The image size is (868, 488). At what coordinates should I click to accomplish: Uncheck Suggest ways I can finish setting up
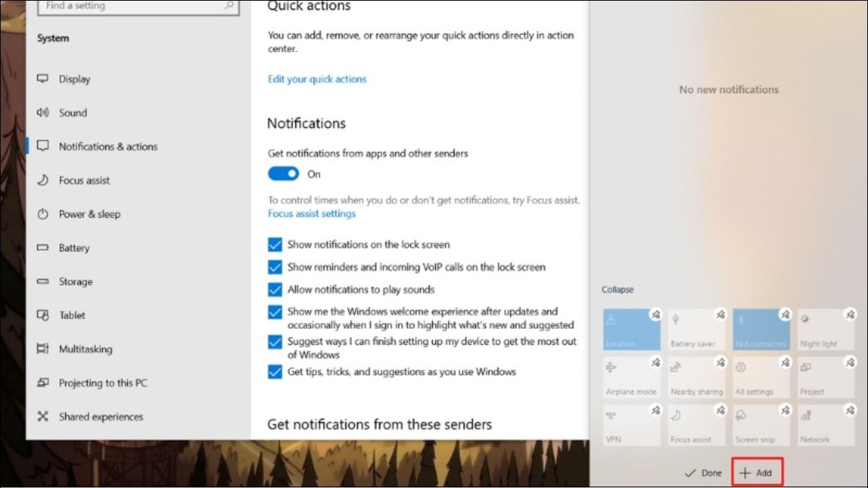(x=275, y=341)
